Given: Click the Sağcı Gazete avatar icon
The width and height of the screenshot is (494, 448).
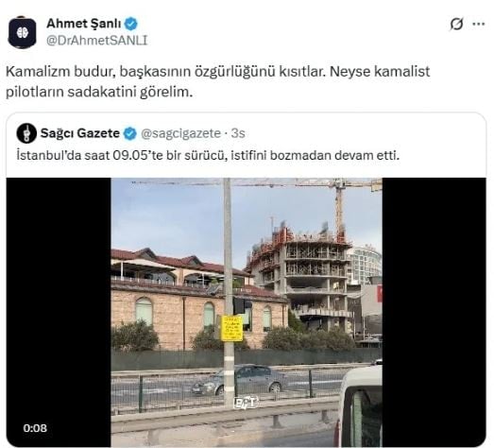Looking at the screenshot, I should [x=26, y=133].
